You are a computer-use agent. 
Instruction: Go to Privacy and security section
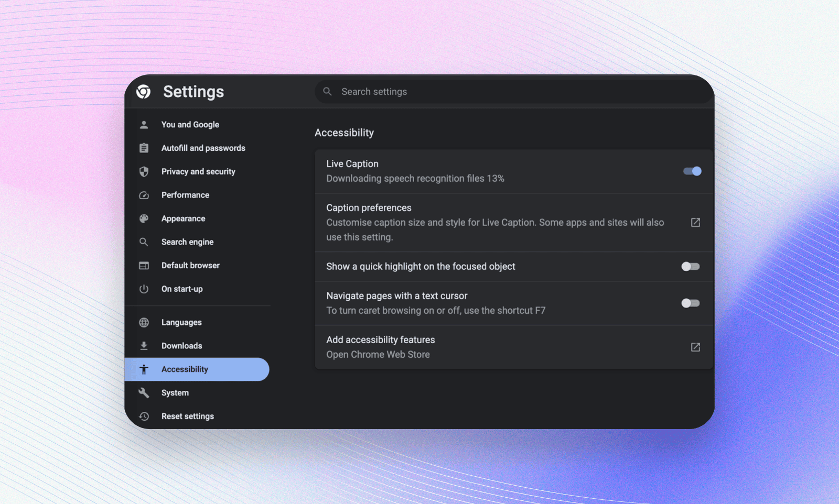click(197, 172)
